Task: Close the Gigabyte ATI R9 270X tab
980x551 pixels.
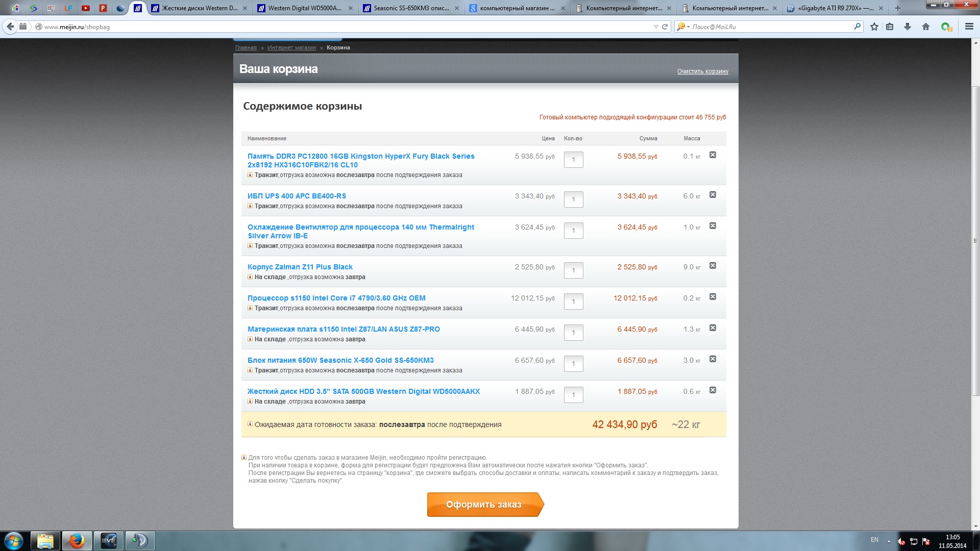Action: point(881,8)
